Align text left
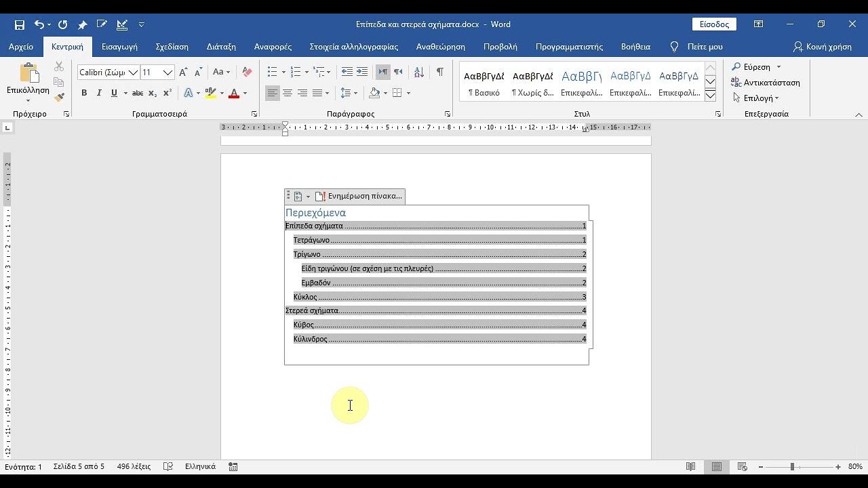Viewport: 868px width, 488px height. tap(273, 93)
